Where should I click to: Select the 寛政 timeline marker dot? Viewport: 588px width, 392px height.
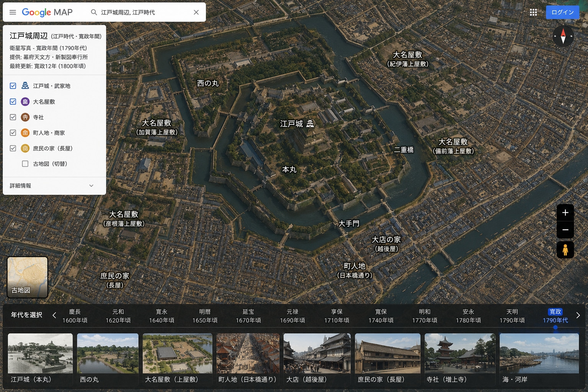[x=555, y=327]
